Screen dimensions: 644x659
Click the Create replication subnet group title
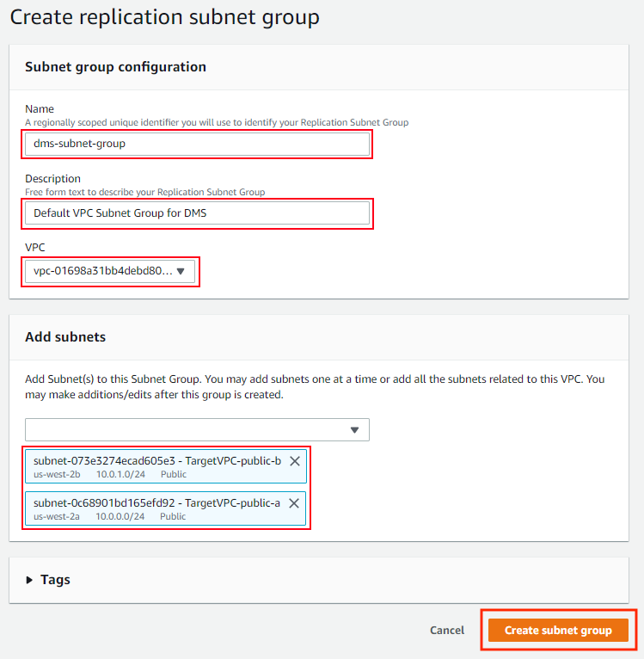[x=165, y=18]
